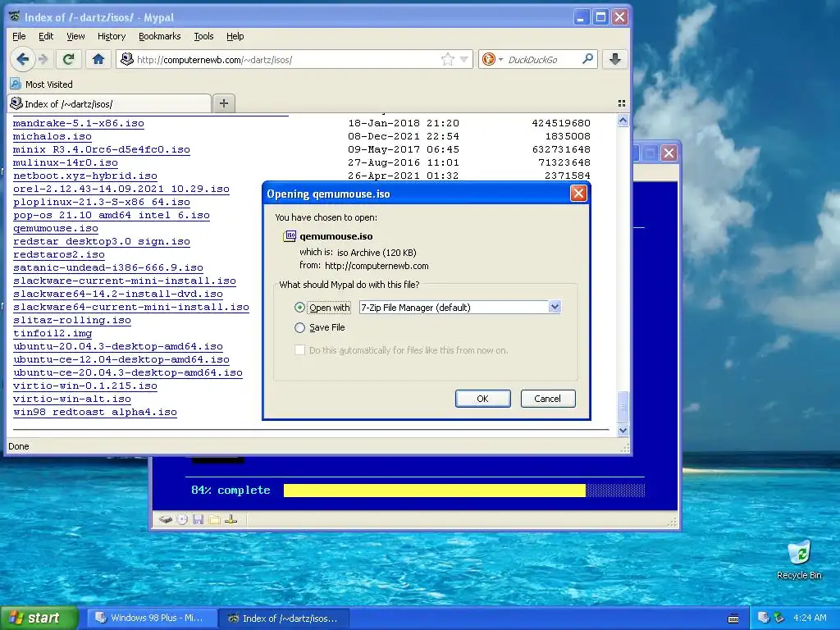
Task: Click the 4:24 AM taskbar clock
Action: point(810,618)
